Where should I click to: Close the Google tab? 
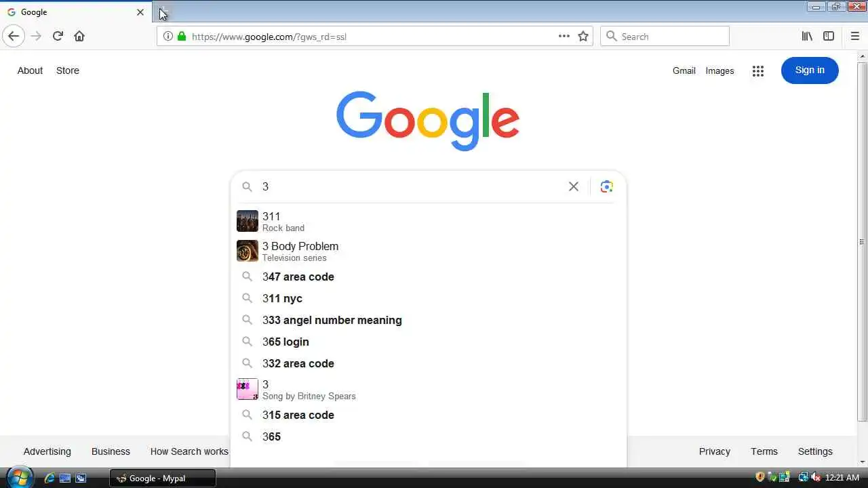(140, 12)
